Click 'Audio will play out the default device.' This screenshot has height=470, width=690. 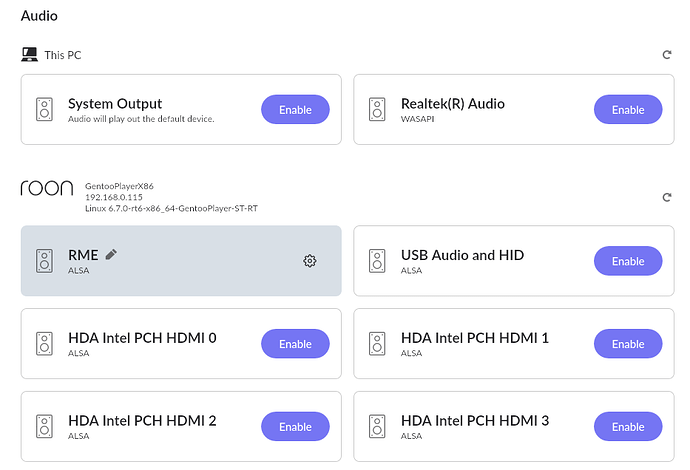(x=141, y=119)
